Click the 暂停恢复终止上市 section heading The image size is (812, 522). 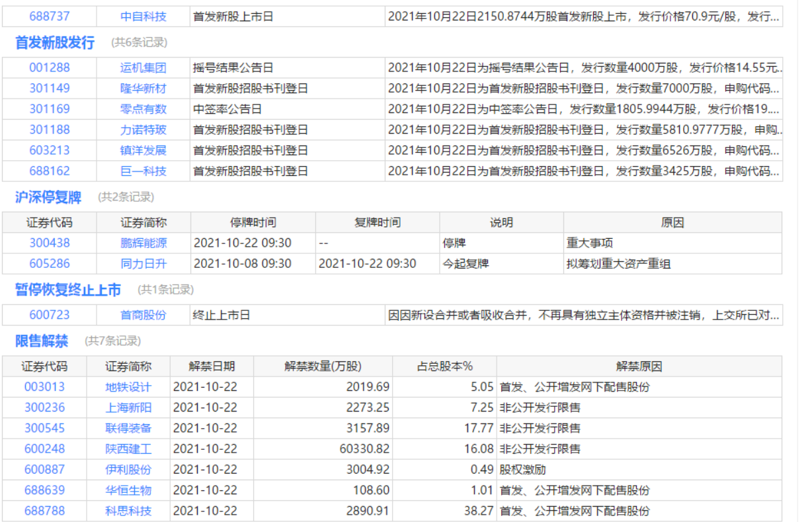click(68, 290)
